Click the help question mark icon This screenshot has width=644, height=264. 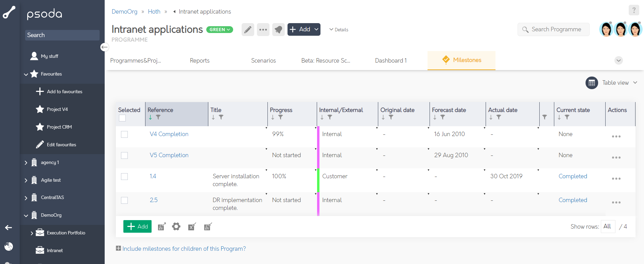point(633,10)
